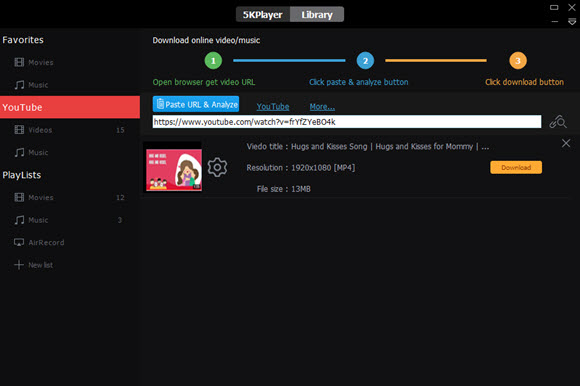This screenshot has width=580, height=386.
Task: Click the AirRecord screen icon
Action: 19,243
